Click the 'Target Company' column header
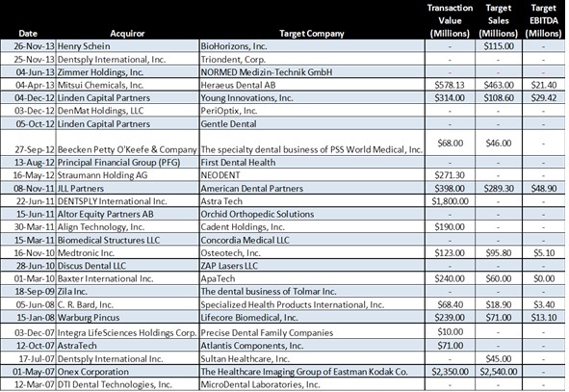The image size is (569, 392). (x=312, y=34)
